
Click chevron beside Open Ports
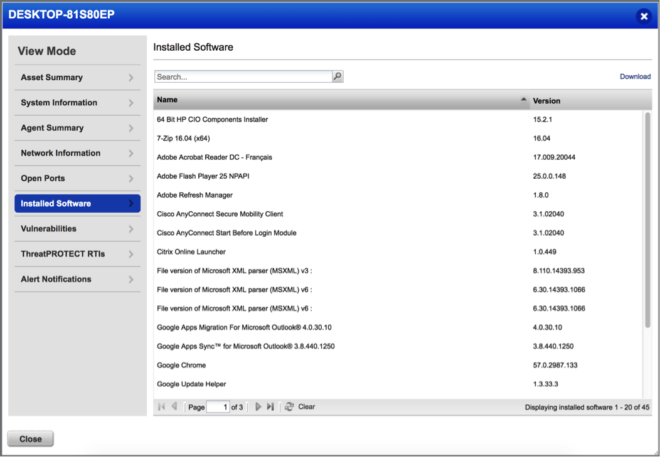(131, 178)
